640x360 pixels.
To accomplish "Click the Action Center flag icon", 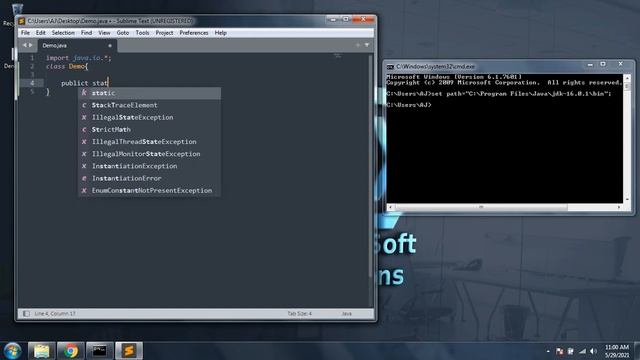I will (x=560, y=351).
